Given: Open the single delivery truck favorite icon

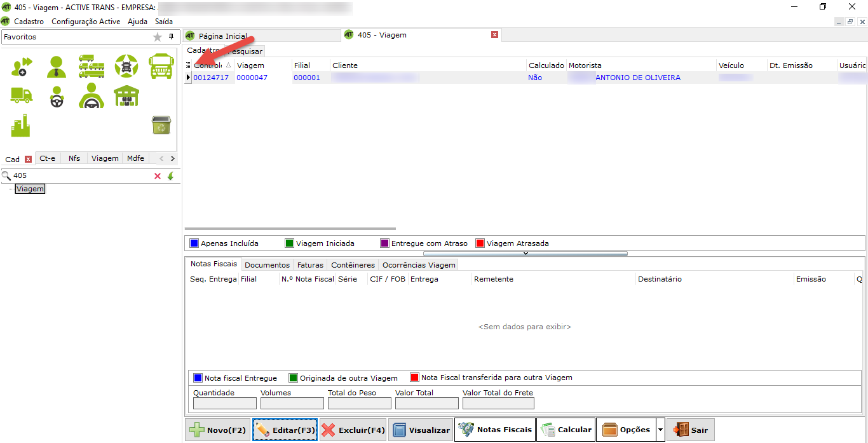Looking at the screenshot, I should pos(21,96).
